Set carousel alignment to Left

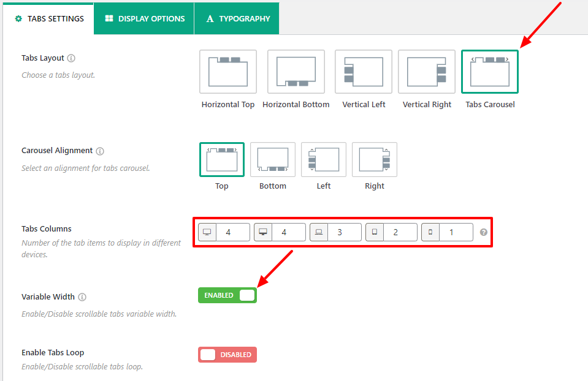324,159
